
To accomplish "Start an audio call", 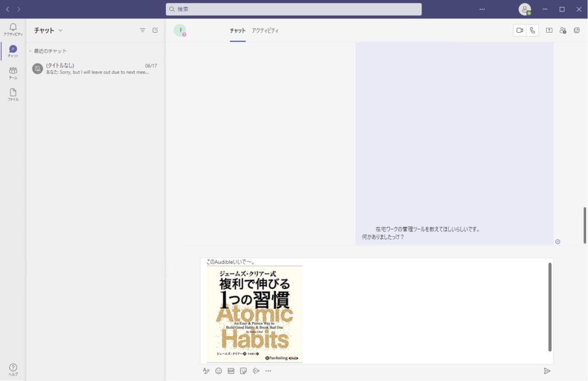I will point(532,30).
